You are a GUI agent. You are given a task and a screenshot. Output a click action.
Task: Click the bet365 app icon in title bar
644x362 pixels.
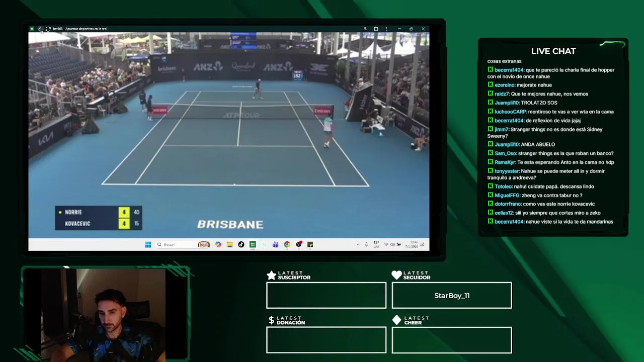pos(32,29)
